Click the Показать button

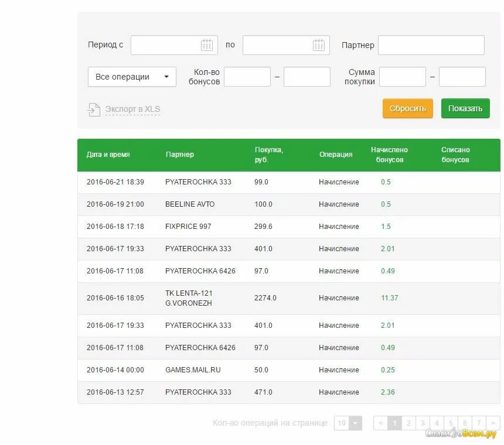[465, 108]
